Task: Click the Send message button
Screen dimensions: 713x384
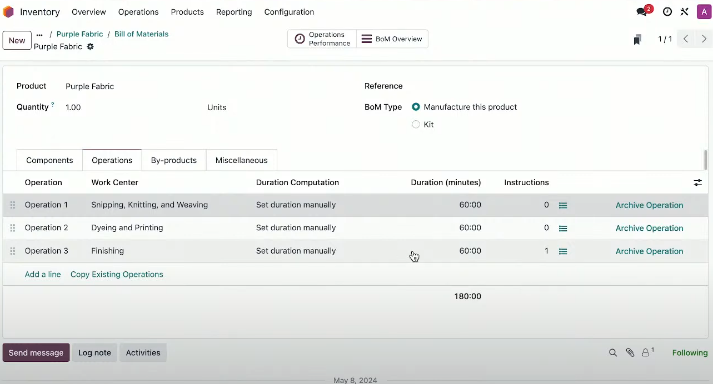Action: click(36, 353)
